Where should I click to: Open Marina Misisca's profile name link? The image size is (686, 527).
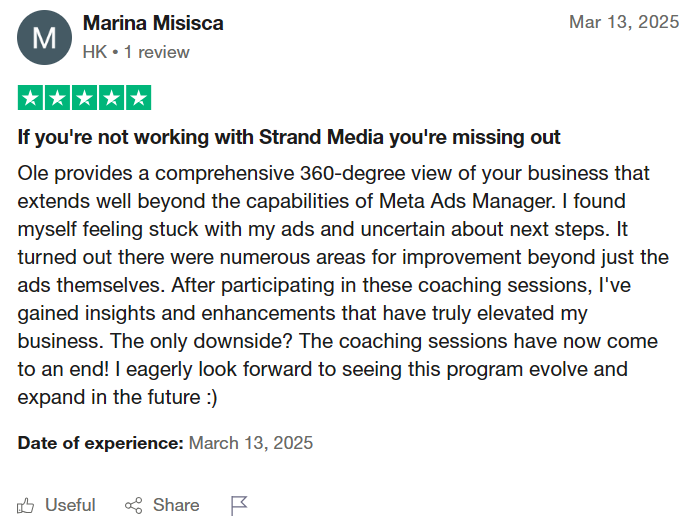pos(153,23)
